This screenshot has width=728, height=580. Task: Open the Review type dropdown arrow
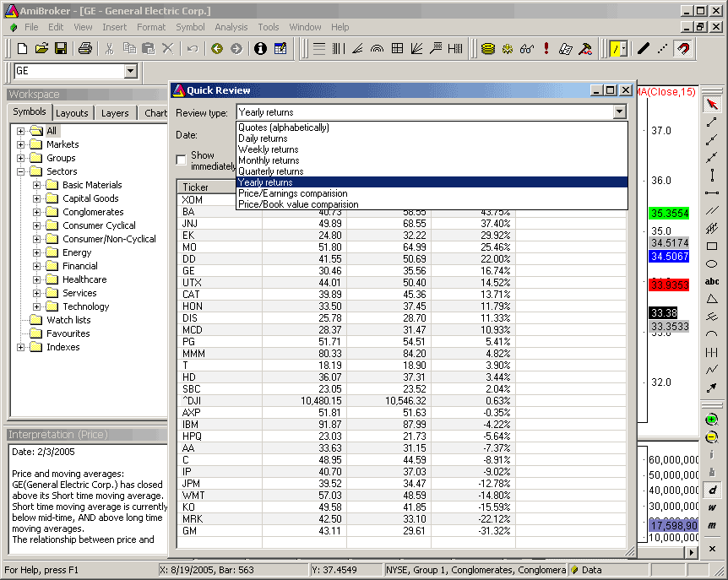[619, 111]
